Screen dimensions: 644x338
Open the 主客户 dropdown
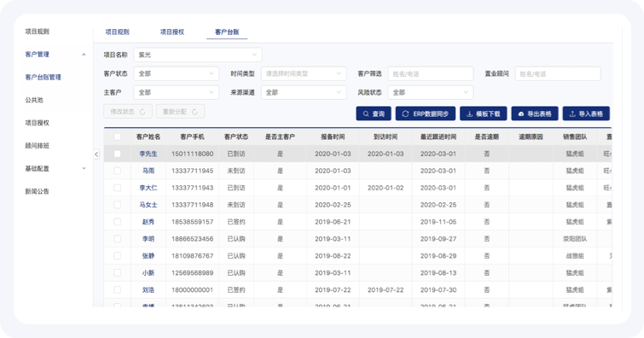(176, 92)
